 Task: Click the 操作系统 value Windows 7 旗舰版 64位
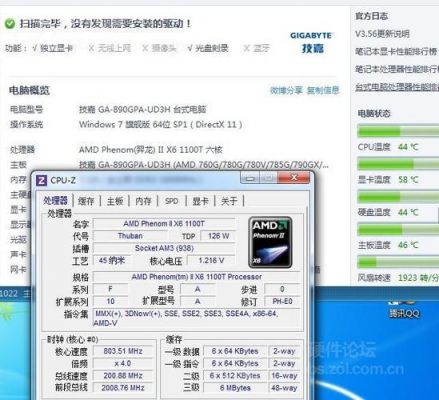[x=160, y=125]
